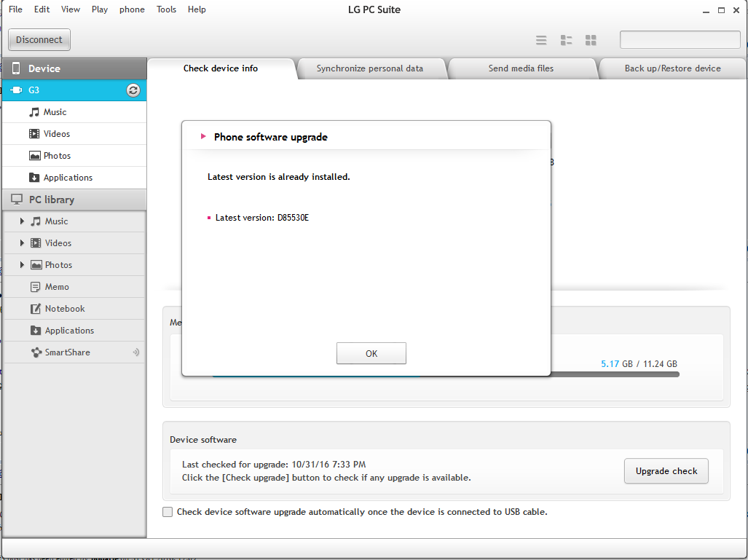Enable automatic software upgrade check checkbox
Screen dimensions: 748x560
click(168, 512)
